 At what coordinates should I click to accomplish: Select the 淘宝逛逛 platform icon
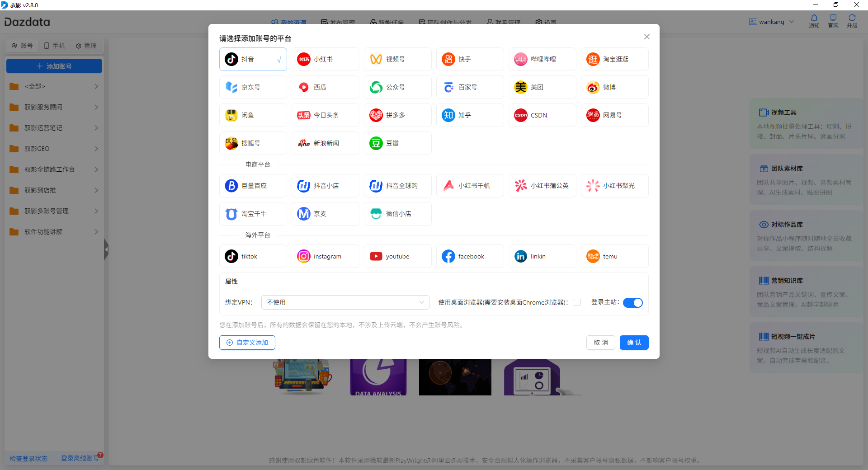[x=593, y=59]
